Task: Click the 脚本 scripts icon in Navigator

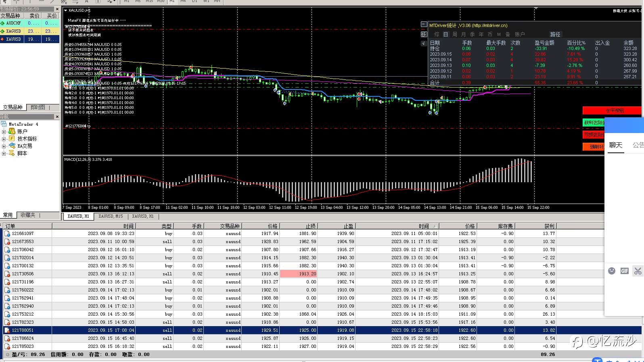Action: (x=12, y=153)
